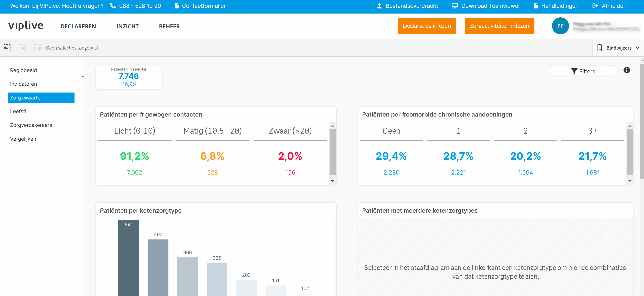Click 'Geen selecties toegepast' text

(72, 48)
